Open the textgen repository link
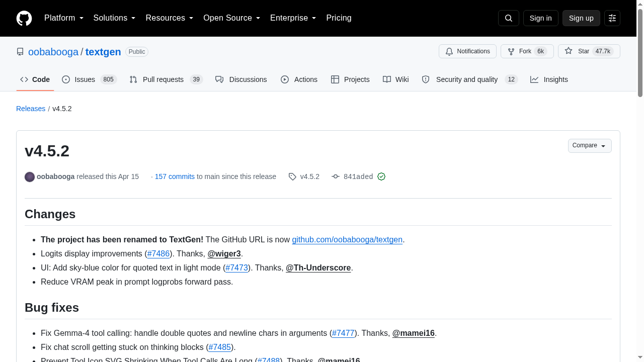This screenshot has height=362, width=644. click(103, 52)
